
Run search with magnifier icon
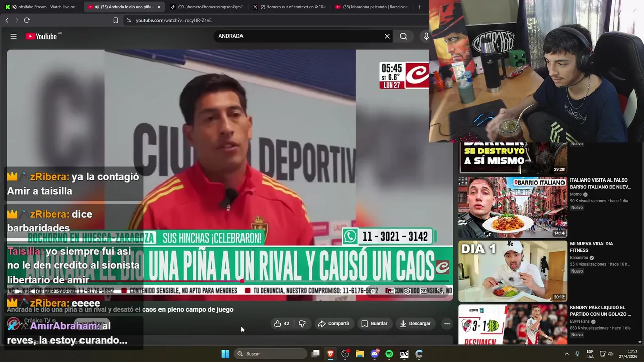(x=404, y=36)
